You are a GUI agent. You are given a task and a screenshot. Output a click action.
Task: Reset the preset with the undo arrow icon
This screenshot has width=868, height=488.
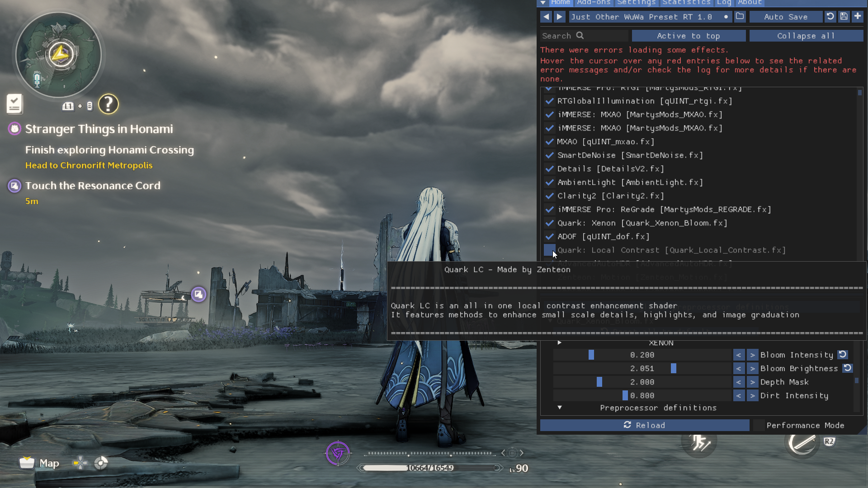pos(830,17)
